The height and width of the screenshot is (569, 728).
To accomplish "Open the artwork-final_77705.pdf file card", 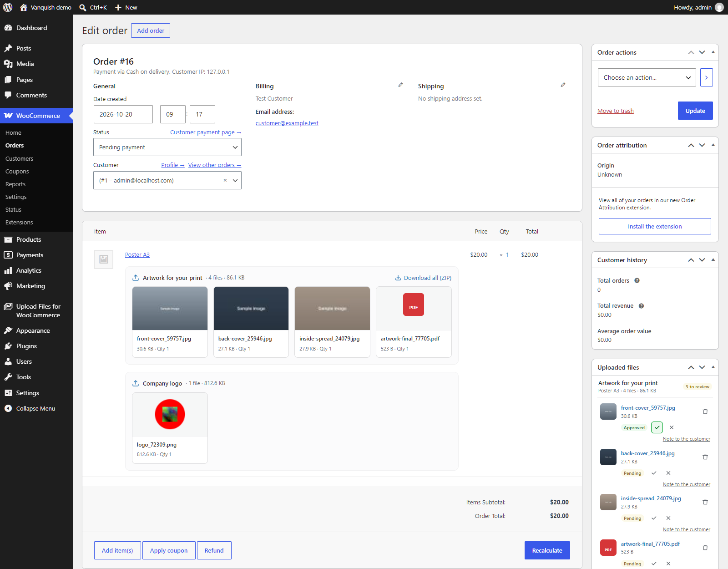I will pyautogui.click(x=414, y=322).
